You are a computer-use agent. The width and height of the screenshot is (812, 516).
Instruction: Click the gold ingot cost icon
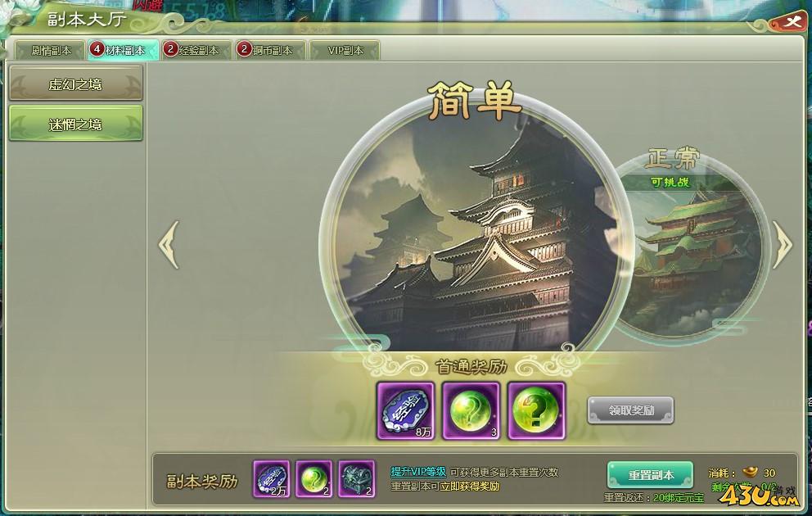click(749, 472)
